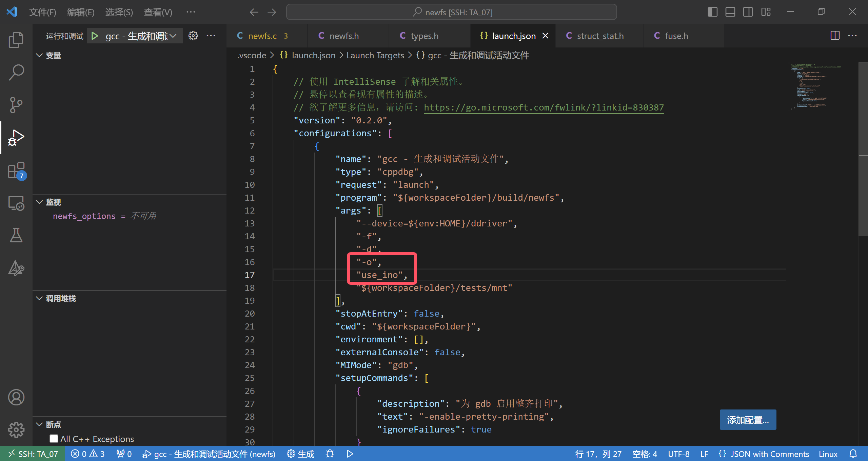
Task: Open the 选择(S) menu
Action: click(x=119, y=12)
